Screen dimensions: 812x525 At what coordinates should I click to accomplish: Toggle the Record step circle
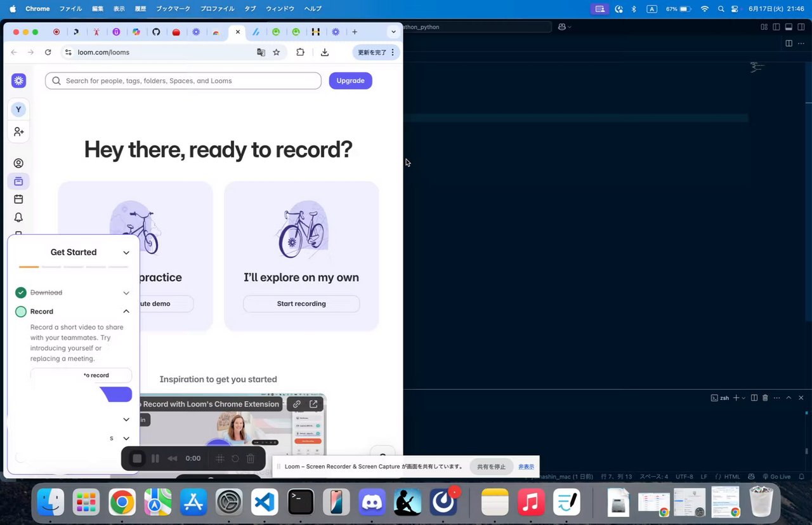pos(21,312)
